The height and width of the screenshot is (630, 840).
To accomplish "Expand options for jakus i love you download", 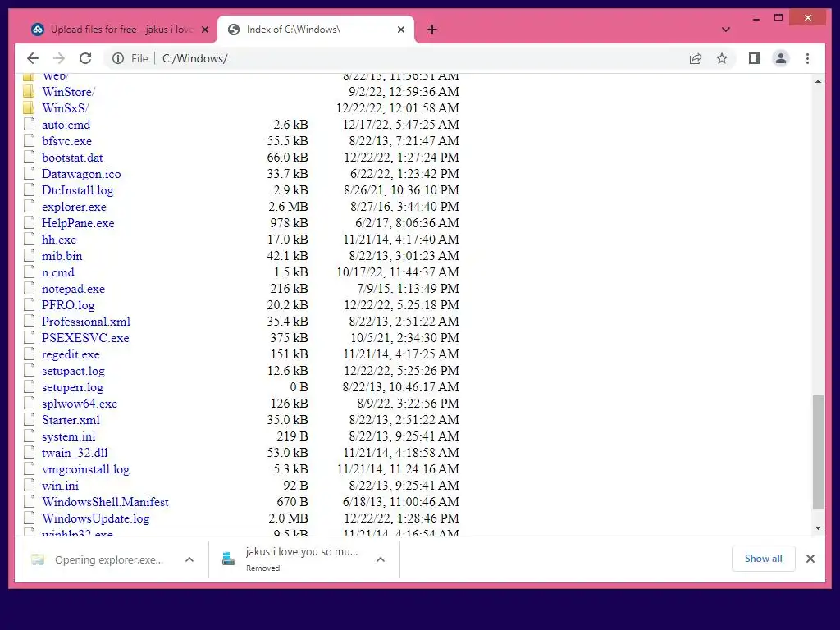I will 381,559.
